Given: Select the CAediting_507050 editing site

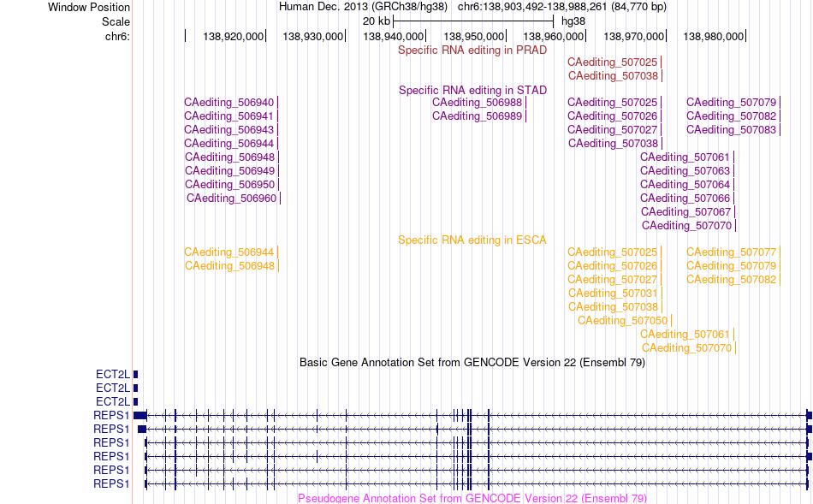Looking at the screenshot, I should click(622, 321).
